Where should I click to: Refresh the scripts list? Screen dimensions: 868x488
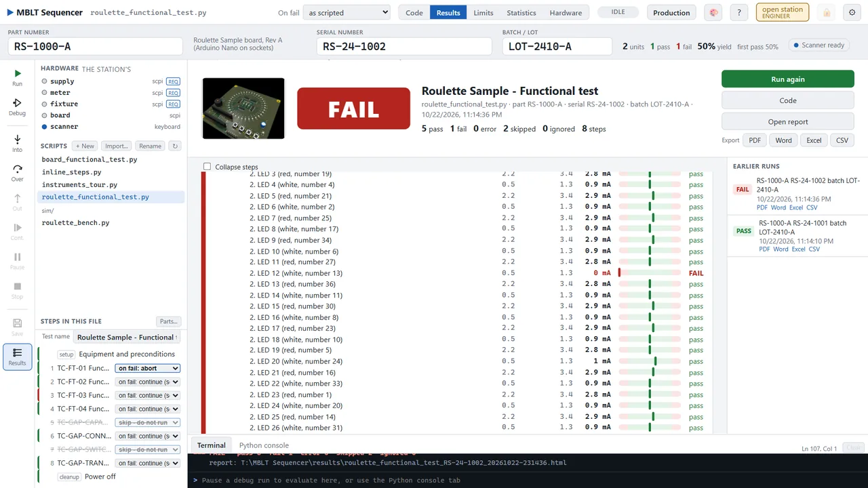175,146
